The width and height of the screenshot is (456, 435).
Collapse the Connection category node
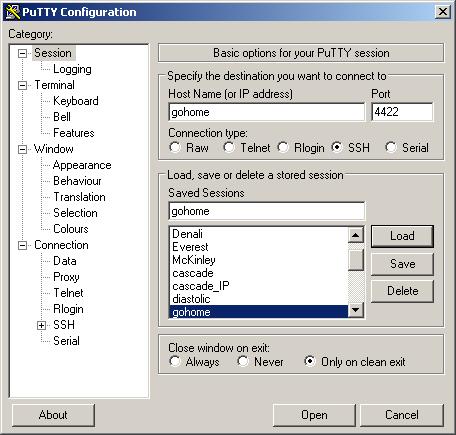pos(22,246)
